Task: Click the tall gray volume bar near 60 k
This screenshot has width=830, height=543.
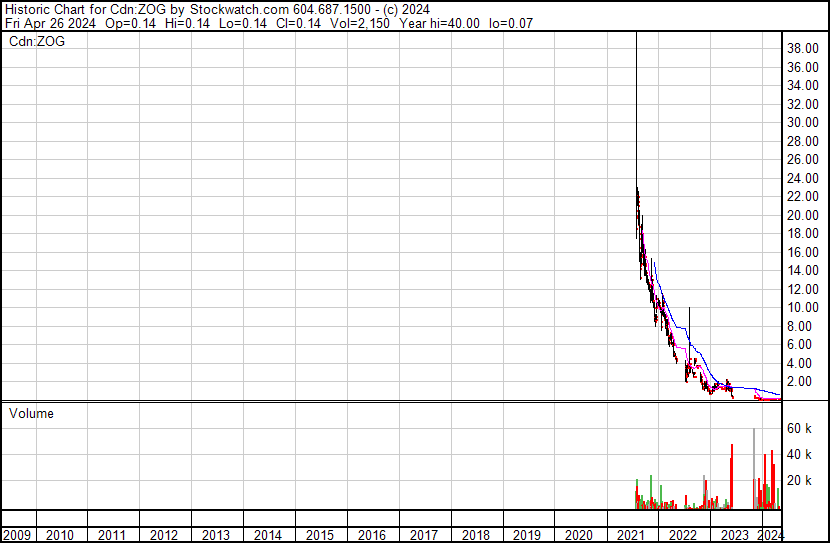Action: tap(754, 469)
